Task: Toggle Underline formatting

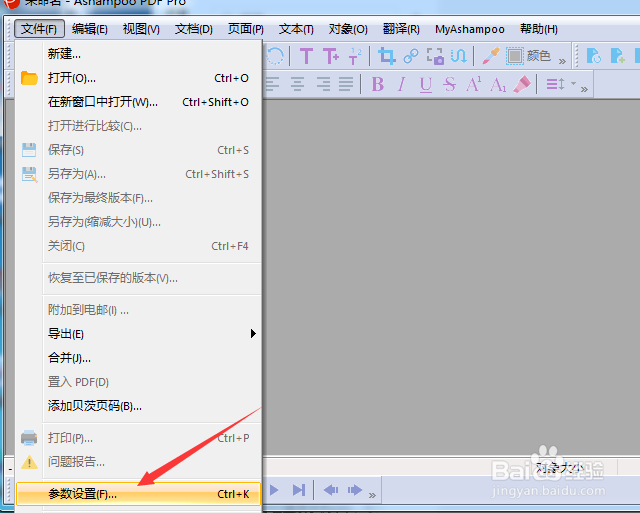Action: point(426,85)
